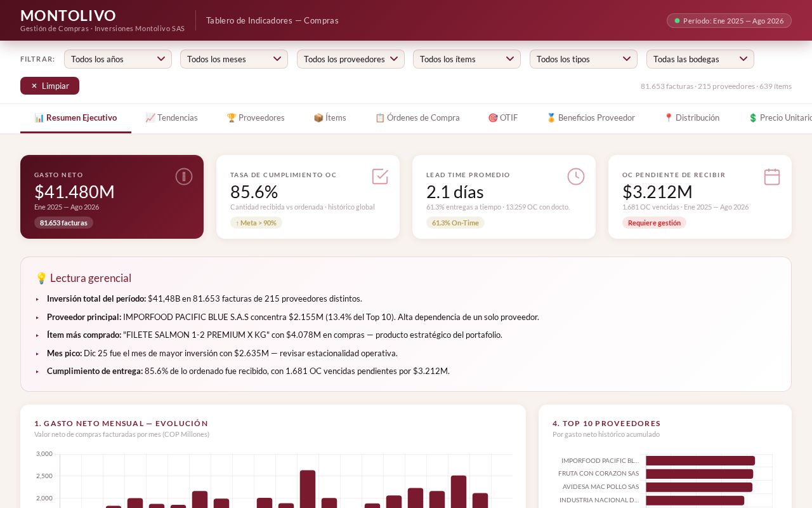Click the Inversión total del período bullet
This screenshot has height=508, width=812.
(x=204, y=298)
